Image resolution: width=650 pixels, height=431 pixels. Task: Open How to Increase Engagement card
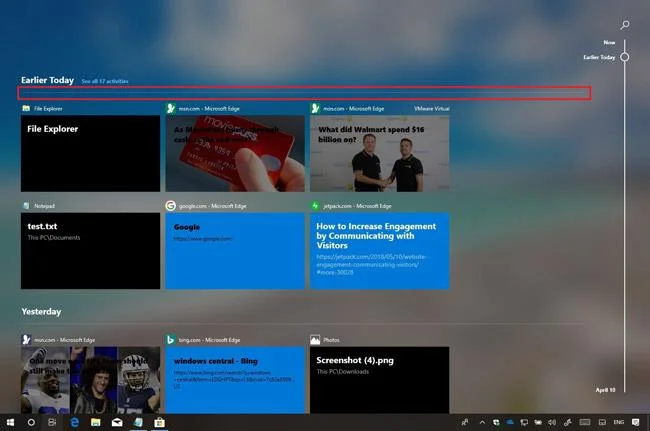tap(380, 251)
